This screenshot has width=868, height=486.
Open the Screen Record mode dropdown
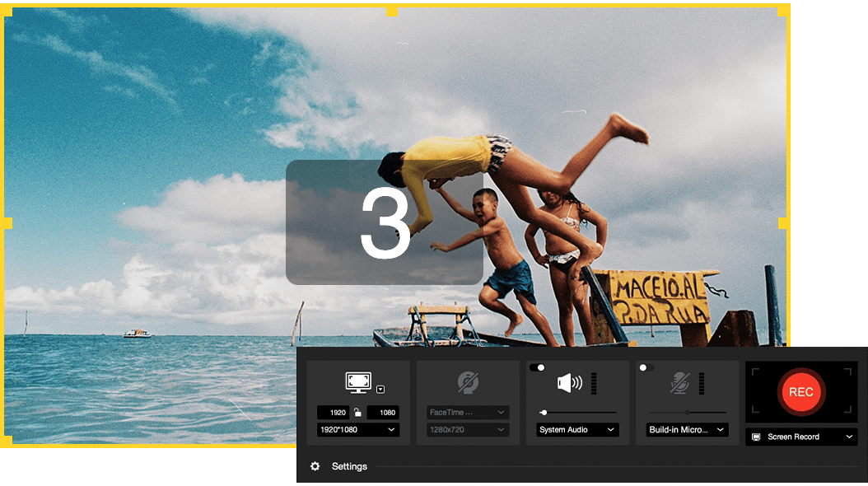click(x=801, y=437)
